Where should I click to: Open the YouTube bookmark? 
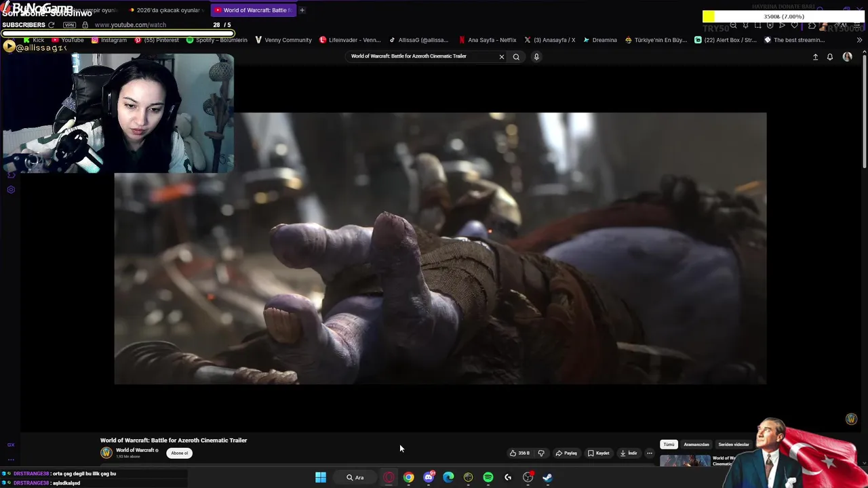tap(67, 40)
